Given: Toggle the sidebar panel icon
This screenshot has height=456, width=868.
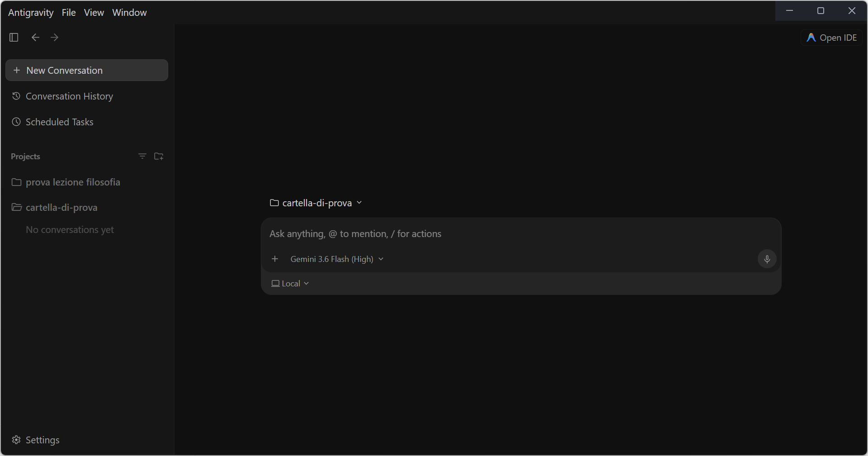Looking at the screenshot, I should coord(14,37).
